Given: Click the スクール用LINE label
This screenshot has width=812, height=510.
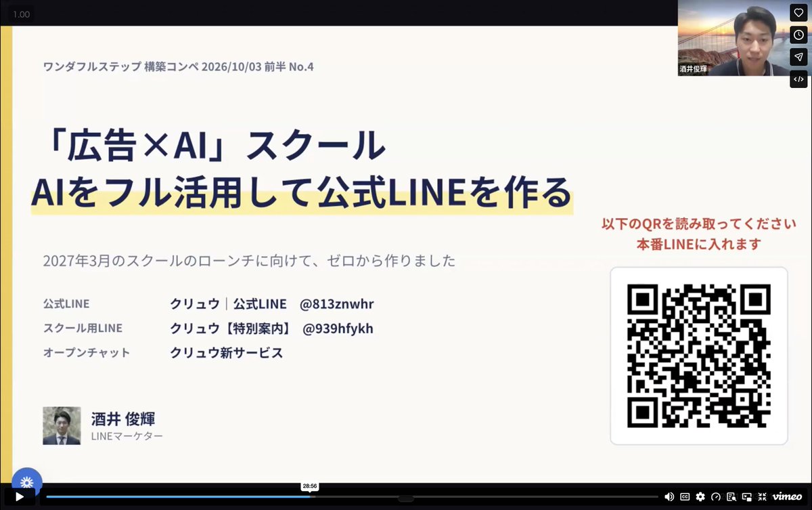Looking at the screenshot, I should point(83,328).
